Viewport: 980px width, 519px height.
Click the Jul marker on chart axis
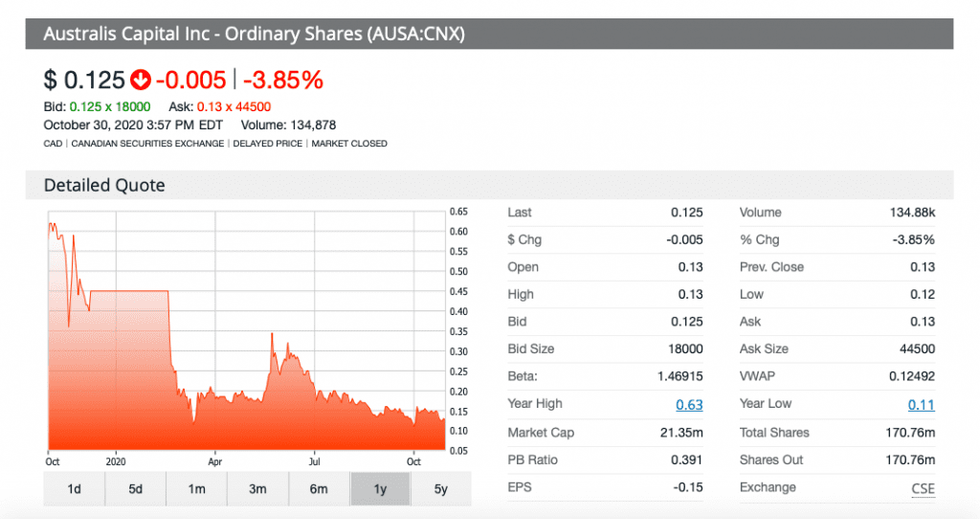point(316,462)
